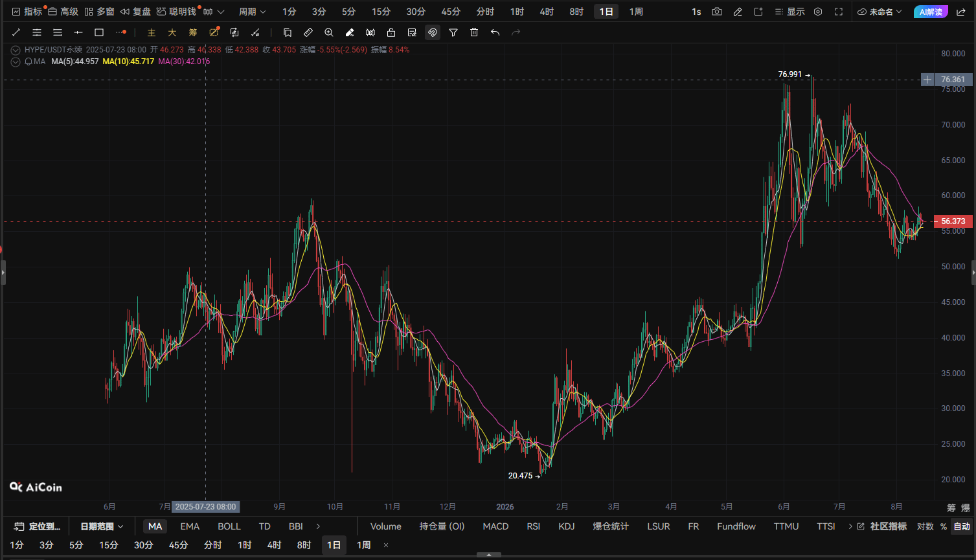Viewport: 976px width, 560px height.
Task: Click the plus button at 76.361 price
Action: pyautogui.click(x=928, y=80)
